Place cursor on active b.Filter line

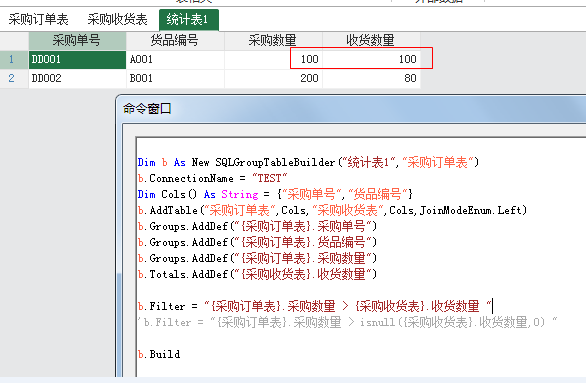(315, 306)
